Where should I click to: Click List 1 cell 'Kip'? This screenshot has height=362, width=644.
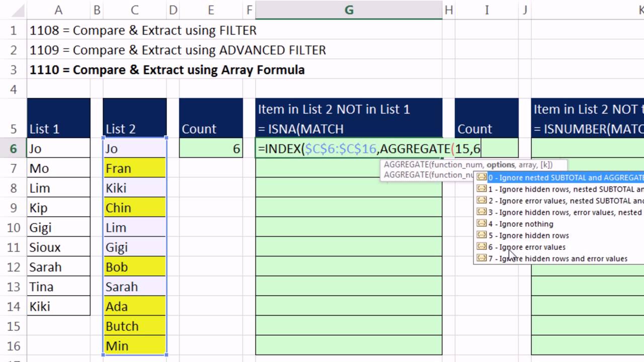[58, 208]
